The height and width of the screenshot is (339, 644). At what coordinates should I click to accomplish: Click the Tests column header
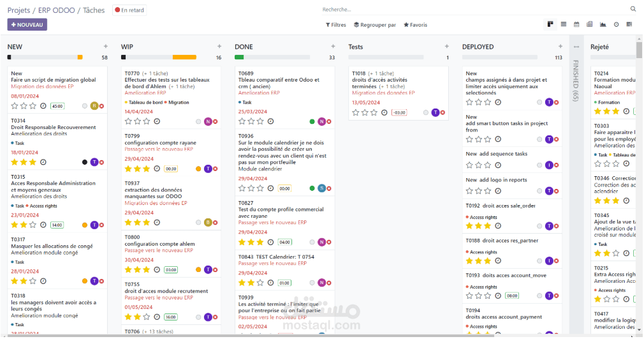coord(356,47)
